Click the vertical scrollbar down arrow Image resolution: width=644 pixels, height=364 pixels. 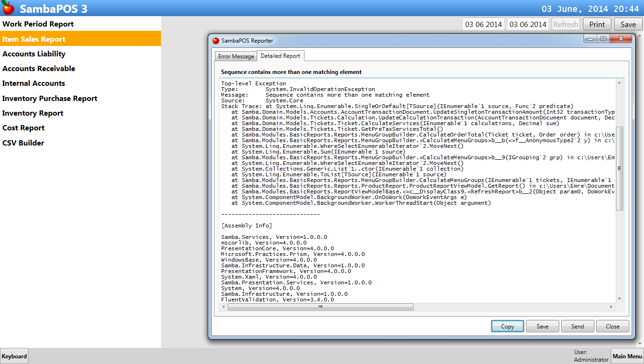click(620, 299)
